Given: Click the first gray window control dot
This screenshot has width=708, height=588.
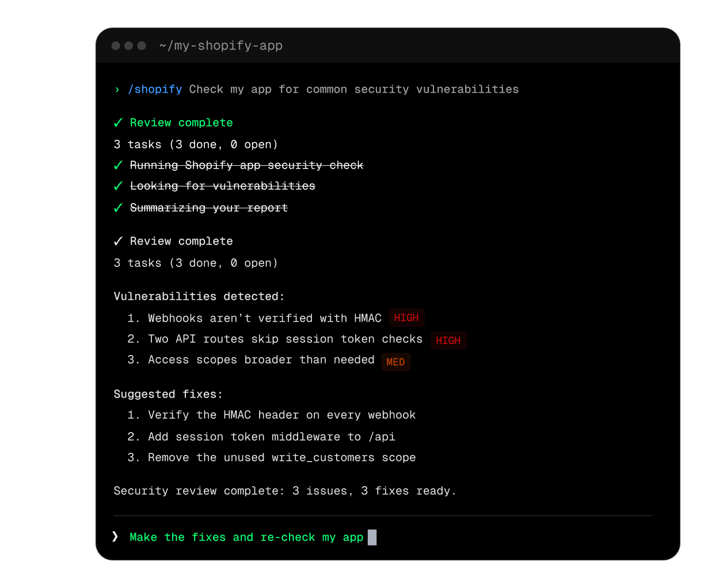Looking at the screenshot, I should (x=116, y=45).
